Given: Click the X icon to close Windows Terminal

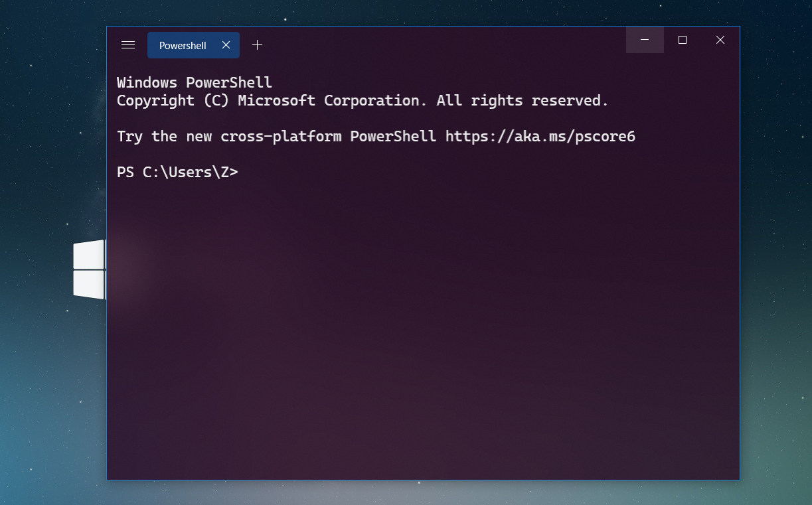Looking at the screenshot, I should tap(720, 40).
